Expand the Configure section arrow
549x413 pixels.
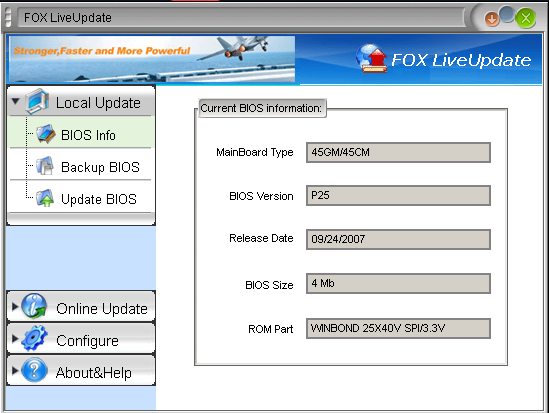[15, 338]
